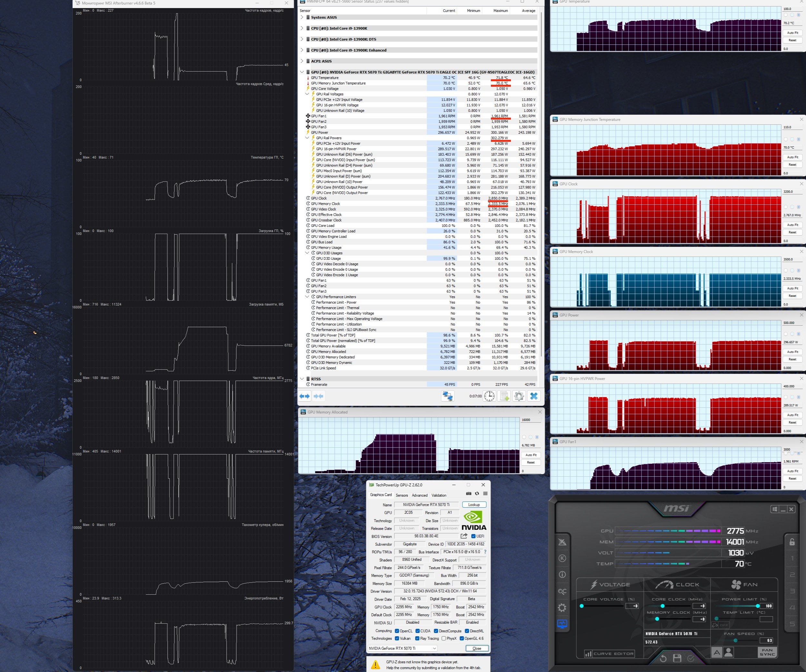Apply Afterburner settings with checkmark icon

click(691, 658)
